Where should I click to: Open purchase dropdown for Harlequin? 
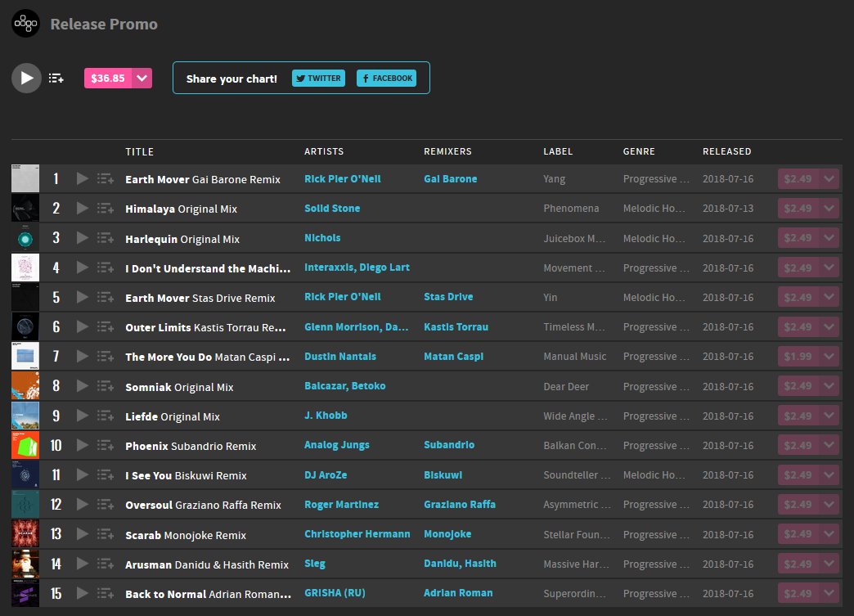coord(829,238)
